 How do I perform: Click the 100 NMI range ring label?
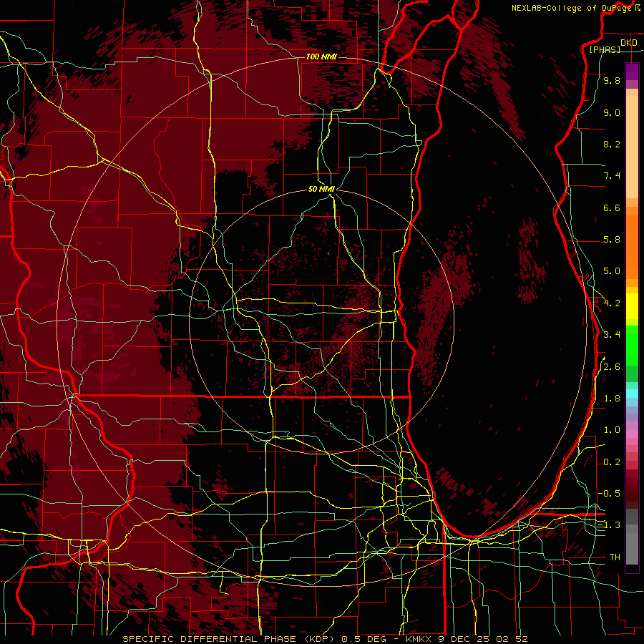[321, 57]
